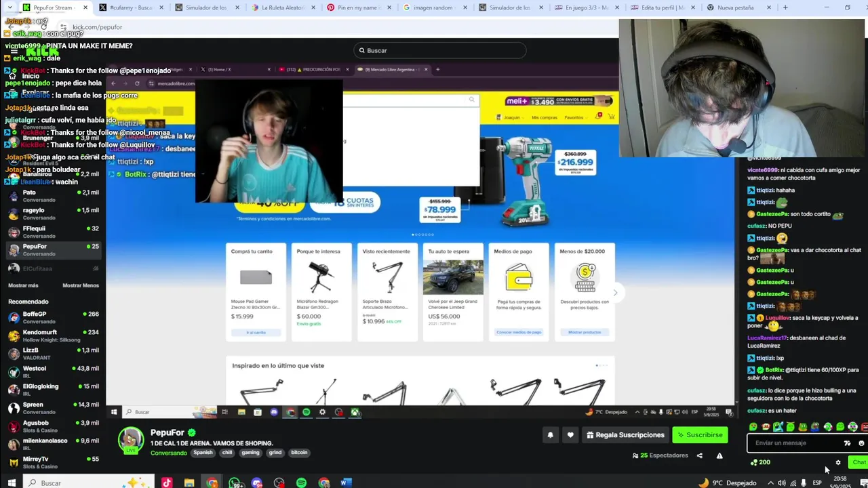
Task: Open WhatsApp taskbar icon with 99+ badge
Action: [x=235, y=483]
